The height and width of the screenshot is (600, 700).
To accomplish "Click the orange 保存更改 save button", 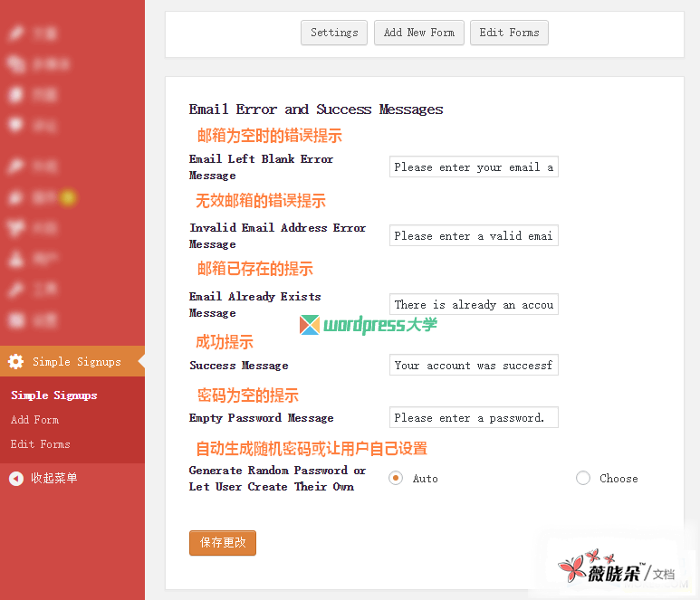I will click(x=223, y=543).
